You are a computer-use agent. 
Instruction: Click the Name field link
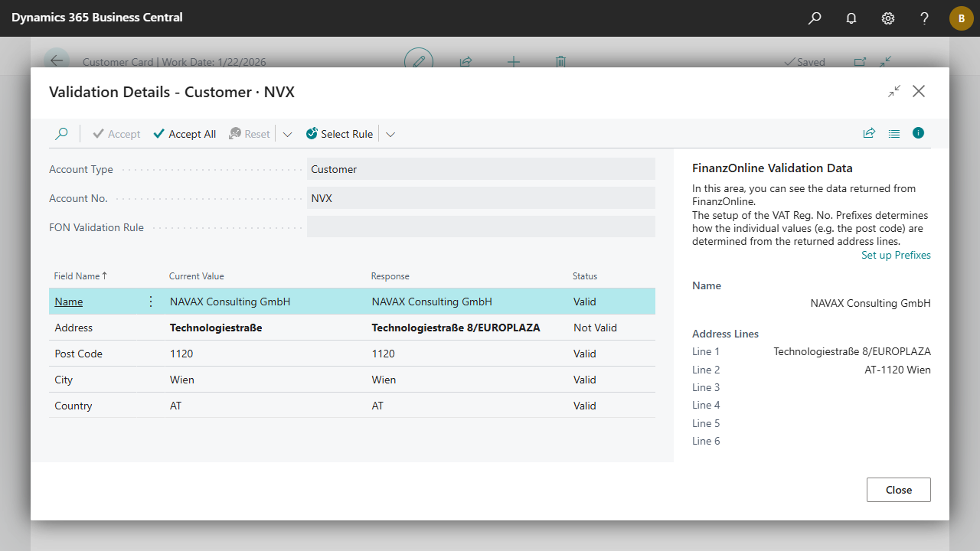click(69, 302)
